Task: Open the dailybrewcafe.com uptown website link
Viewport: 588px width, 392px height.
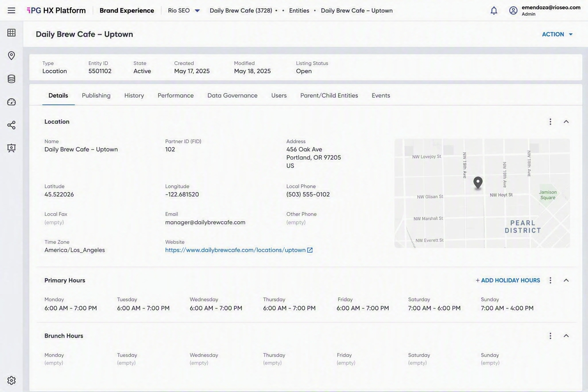Action: 235,250
